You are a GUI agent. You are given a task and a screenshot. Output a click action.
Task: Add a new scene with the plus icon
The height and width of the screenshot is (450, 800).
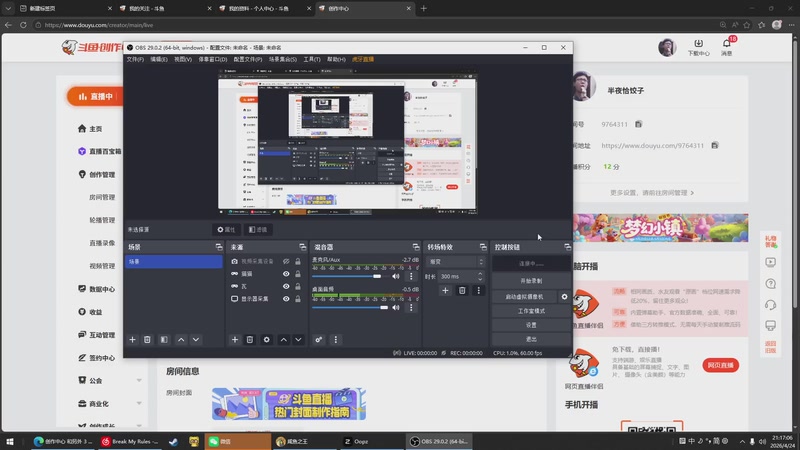[x=132, y=340]
